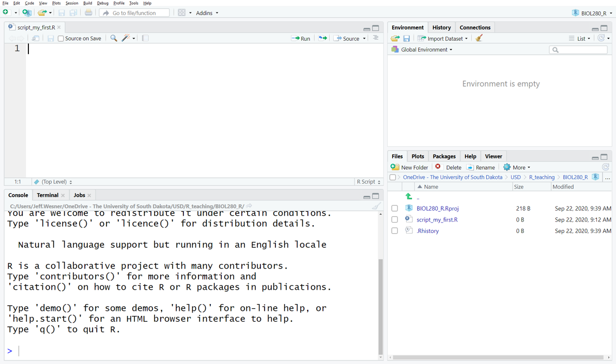Enable the Source on Save checkbox

(x=61, y=39)
